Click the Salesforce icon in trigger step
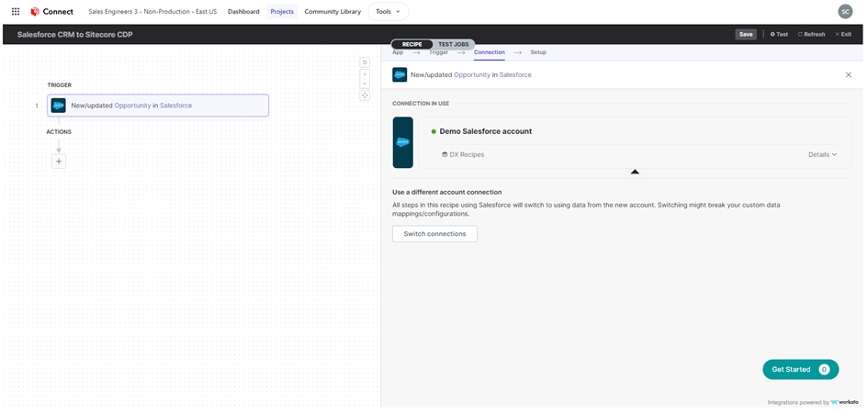Image resolution: width=868 pixels, height=413 pixels. coord(59,105)
